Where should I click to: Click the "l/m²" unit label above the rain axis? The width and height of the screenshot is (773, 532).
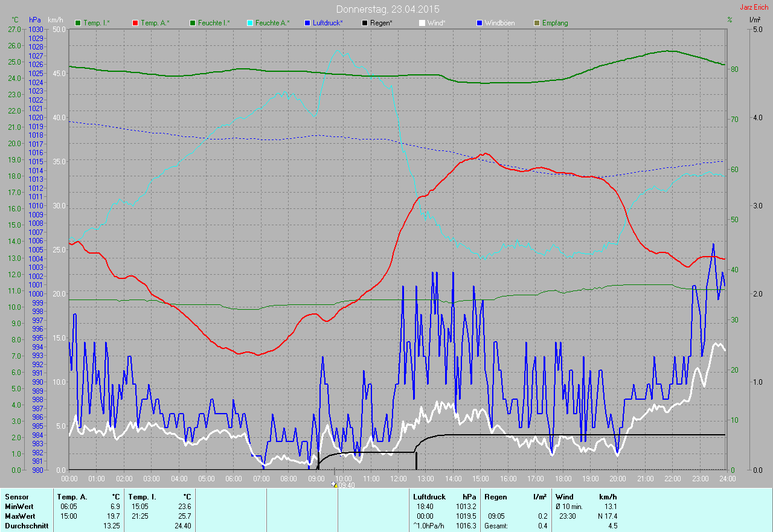754,20
